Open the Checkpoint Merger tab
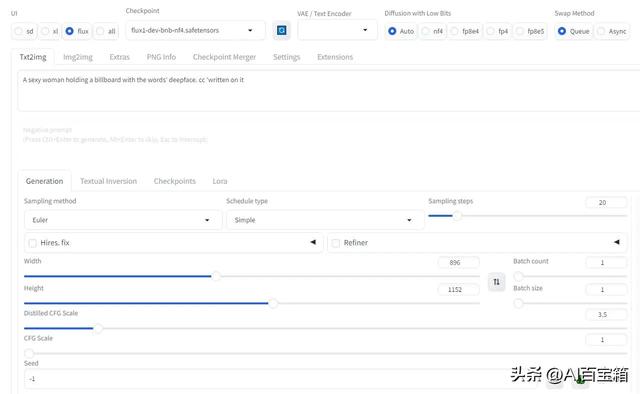Screen dimensions: 640x394 pyautogui.click(x=224, y=57)
